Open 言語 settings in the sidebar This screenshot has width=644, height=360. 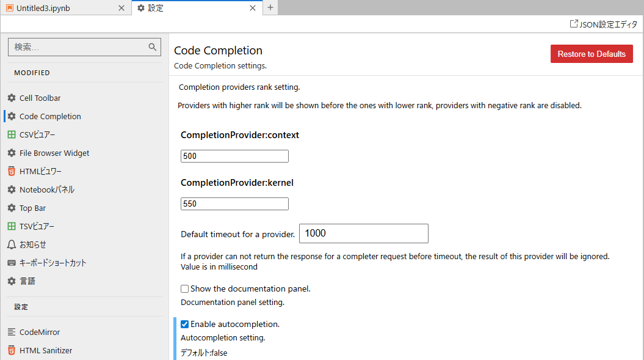(27, 281)
